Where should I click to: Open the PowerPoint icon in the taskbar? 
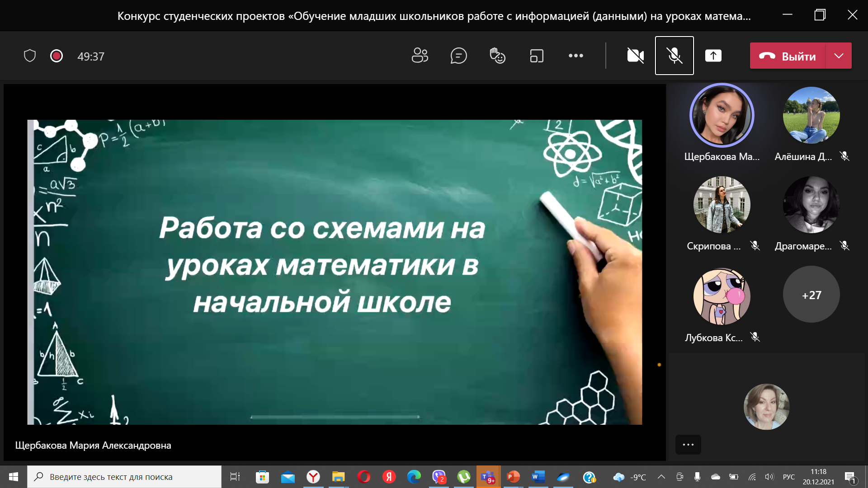coord(513,477)
